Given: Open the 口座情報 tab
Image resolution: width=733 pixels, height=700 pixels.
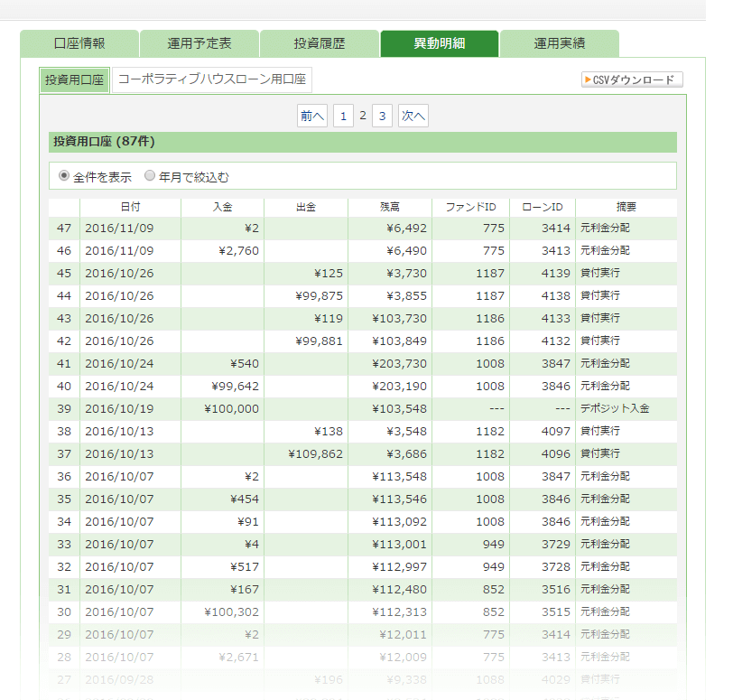Looking at the screenshot, I should 79,43.
